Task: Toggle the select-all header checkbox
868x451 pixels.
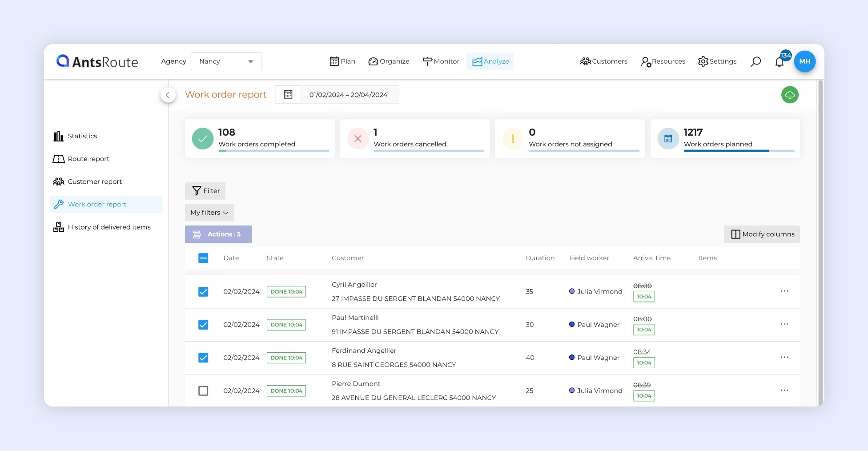Action: [x=203, y=258]
